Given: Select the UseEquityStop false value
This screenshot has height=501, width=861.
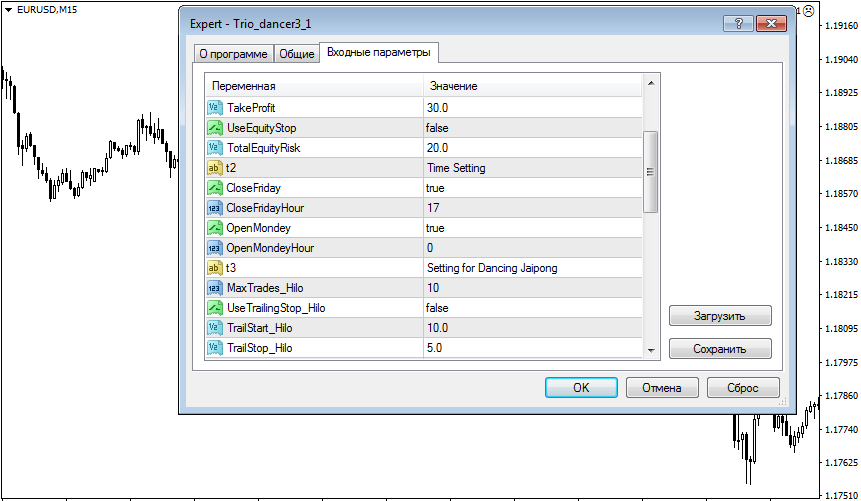Looking at the screenshot, I should [x=437, y=128].
